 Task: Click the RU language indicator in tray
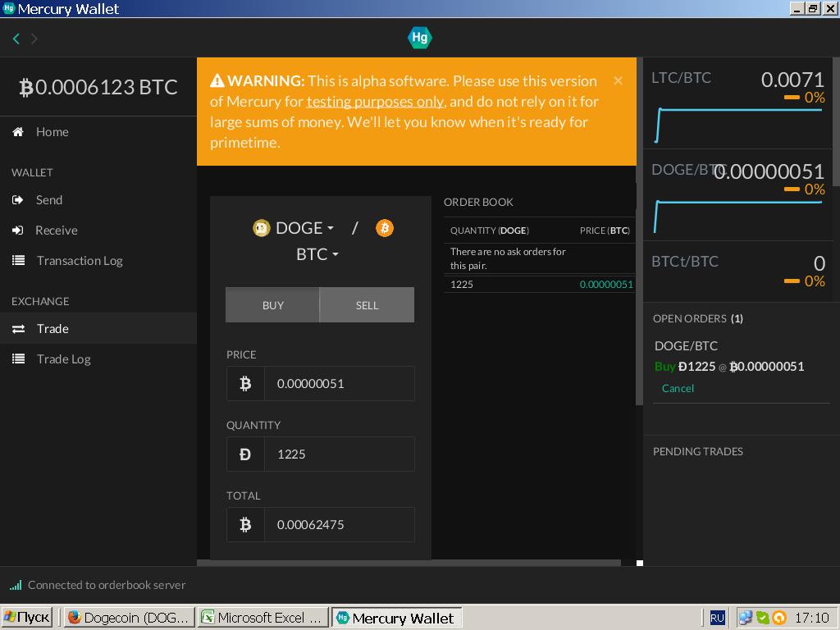717,618
